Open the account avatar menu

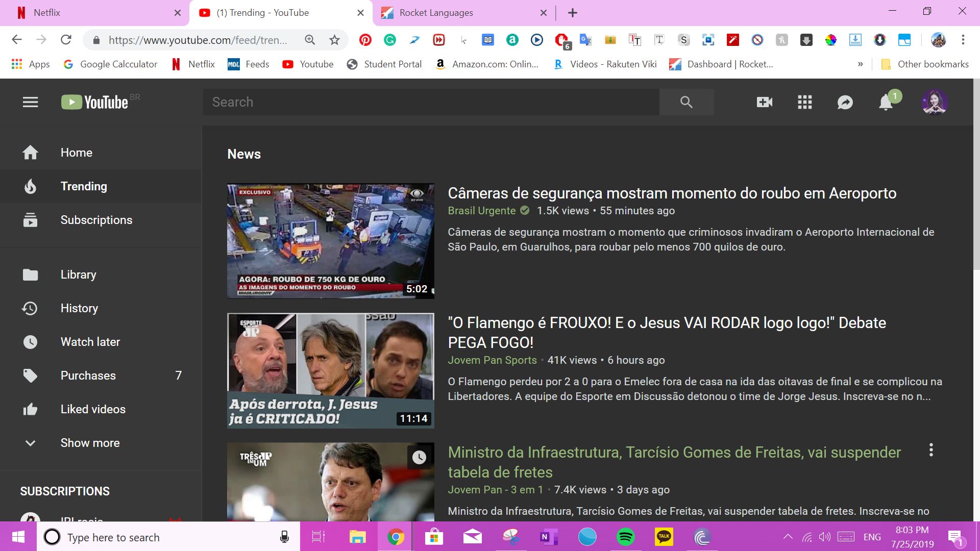coord(935,102)
